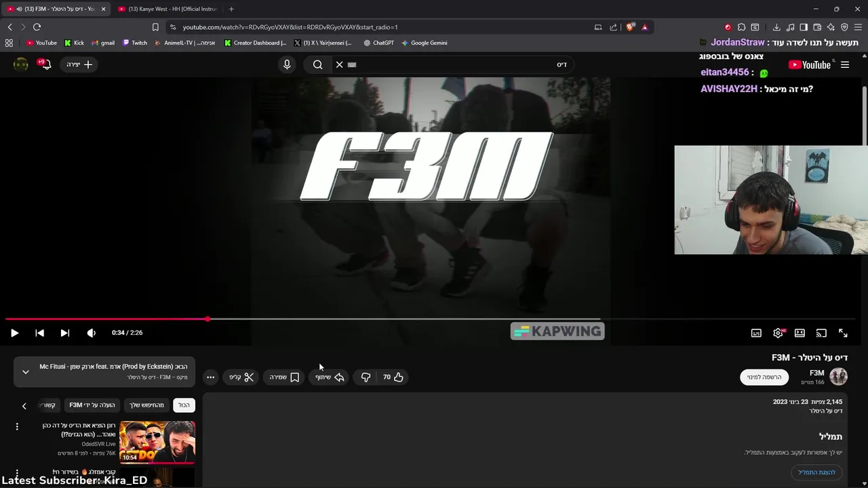
Task: Open the Google Gemini bookmark
Action: point(424,43)
